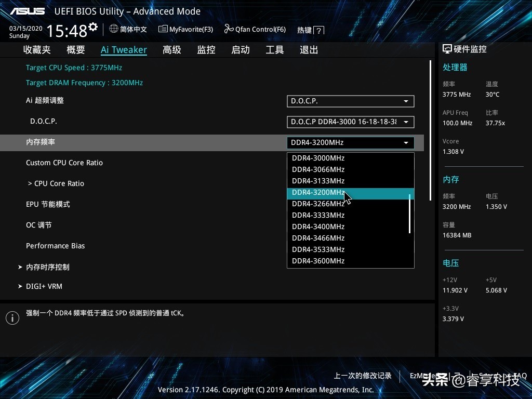Click the globe language icon

tap(114, 29)
